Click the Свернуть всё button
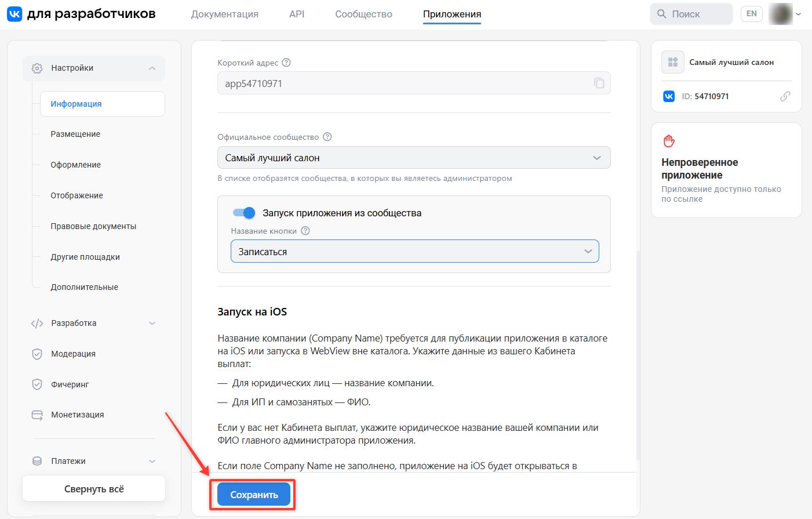The height and width of the screenshot is (519, 812). pos(94,489)
